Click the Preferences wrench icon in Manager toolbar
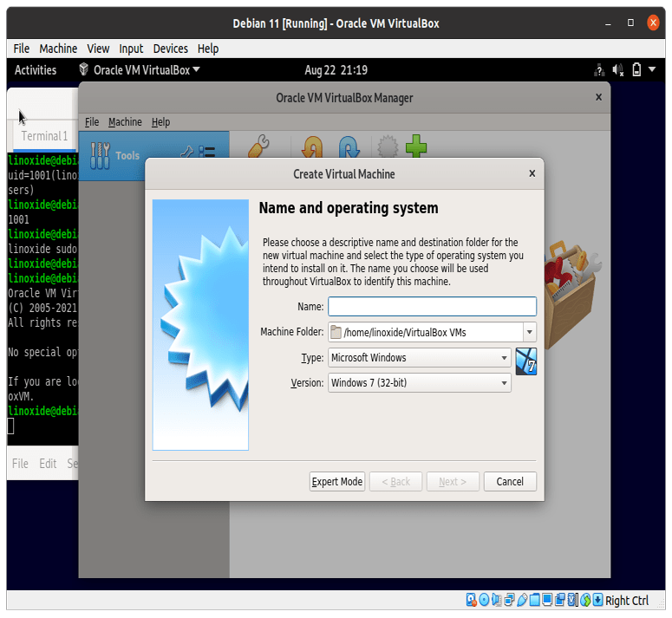 click(259, 146)
